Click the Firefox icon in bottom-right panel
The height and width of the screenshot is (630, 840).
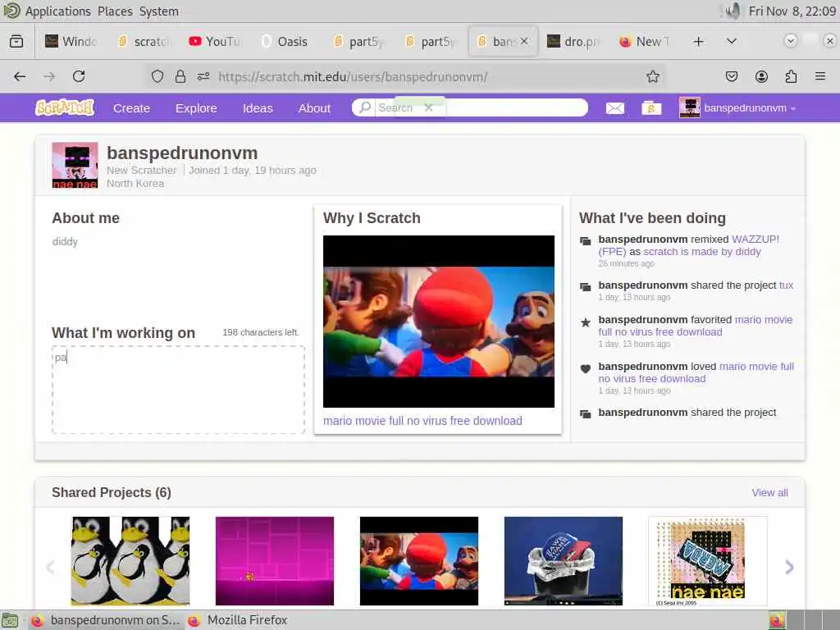(x=777, y=620)
